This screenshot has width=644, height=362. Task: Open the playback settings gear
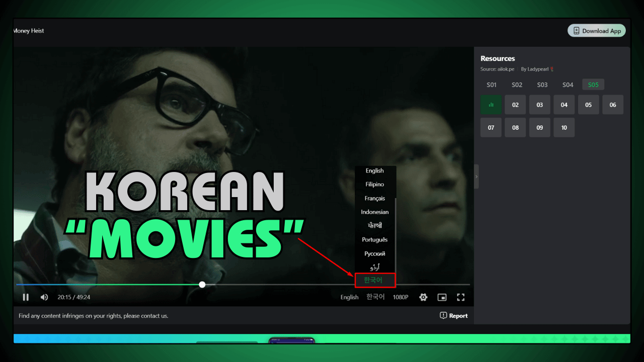point(423,297)
